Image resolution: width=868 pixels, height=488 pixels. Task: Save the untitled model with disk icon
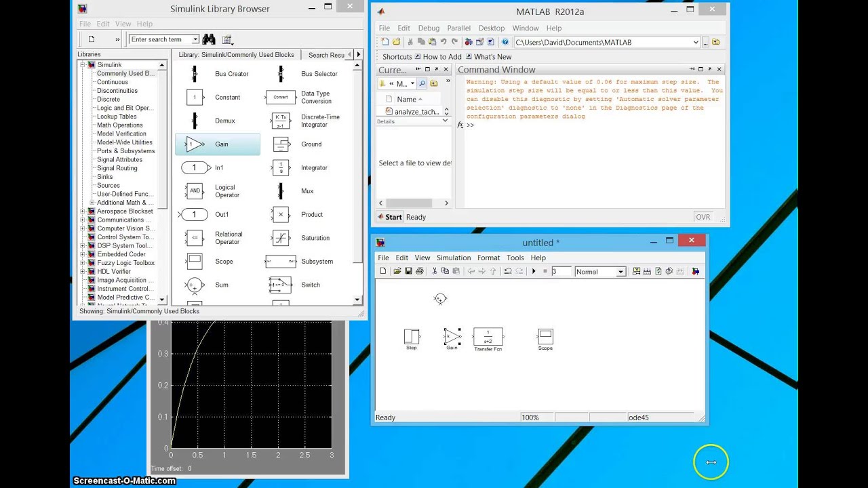point(408,271)
